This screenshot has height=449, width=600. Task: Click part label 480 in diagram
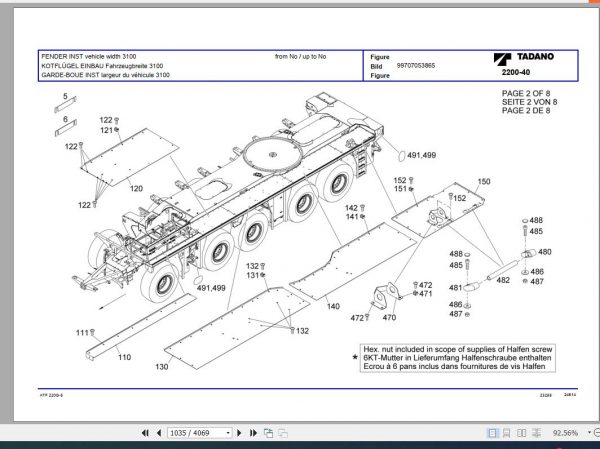[x=545, y=252]
